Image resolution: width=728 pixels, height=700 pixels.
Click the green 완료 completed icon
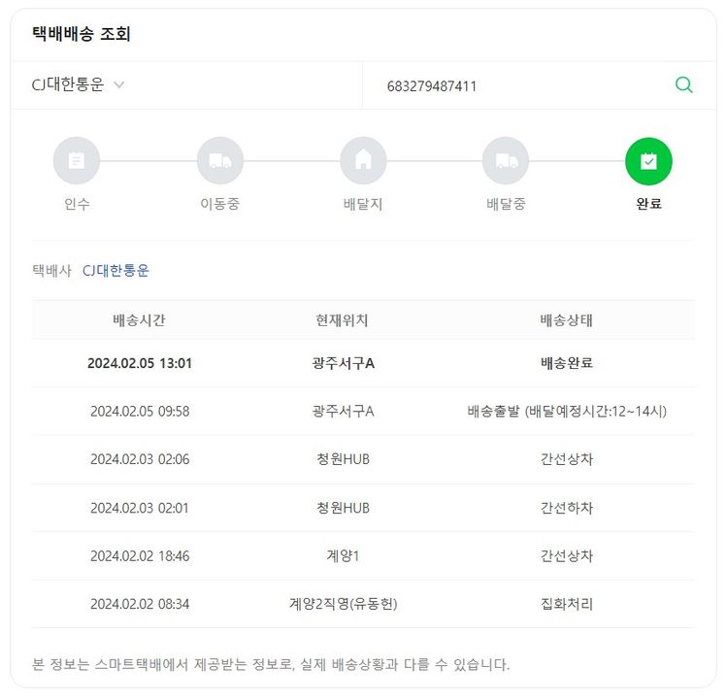(x=648, y=161)
